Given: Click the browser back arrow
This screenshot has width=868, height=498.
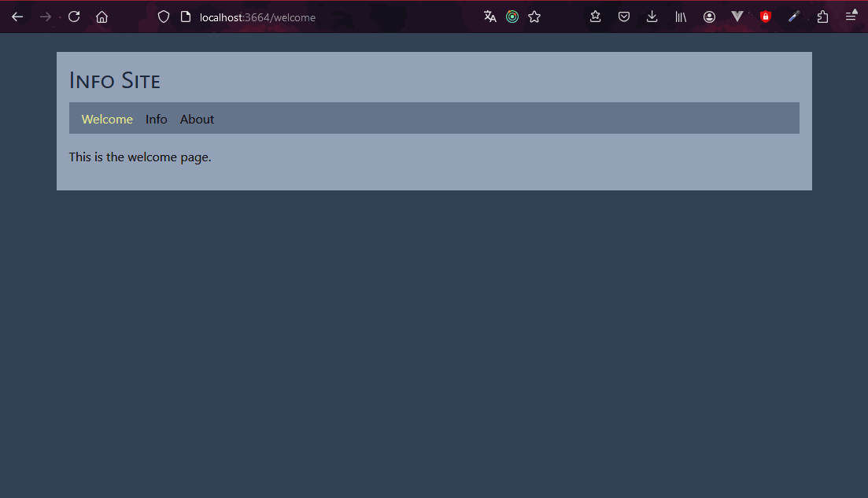Looking at the screenshot, I should [17, 17].
